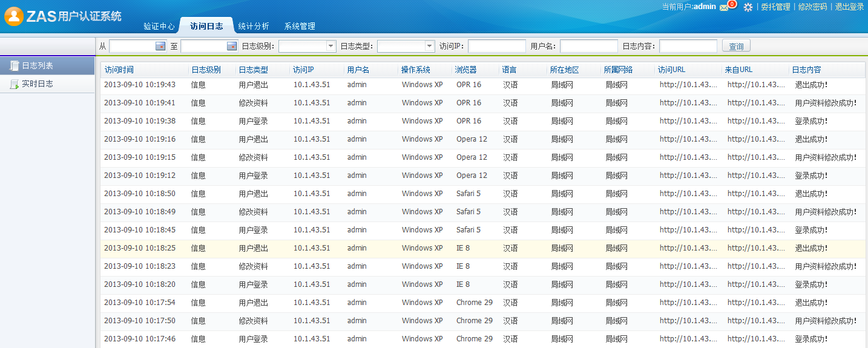This screenshot has height=348, width=868.
Task: Open the 委托管理 link
Action: click(x=775, y=7)
